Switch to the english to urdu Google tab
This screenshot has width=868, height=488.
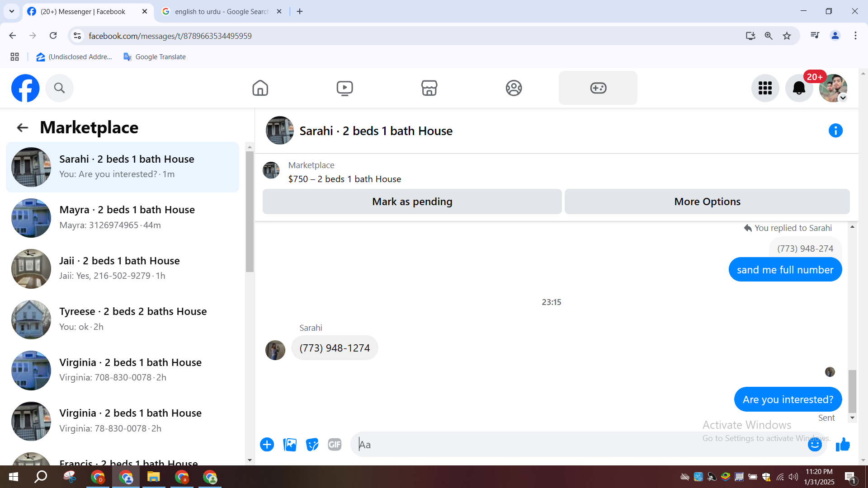(x=222, y=12)
